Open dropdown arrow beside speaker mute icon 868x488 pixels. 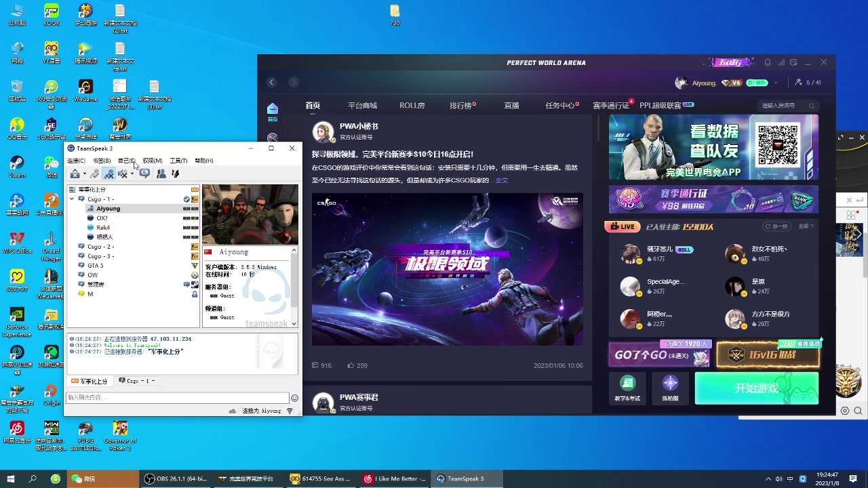[x=132, y=174]
